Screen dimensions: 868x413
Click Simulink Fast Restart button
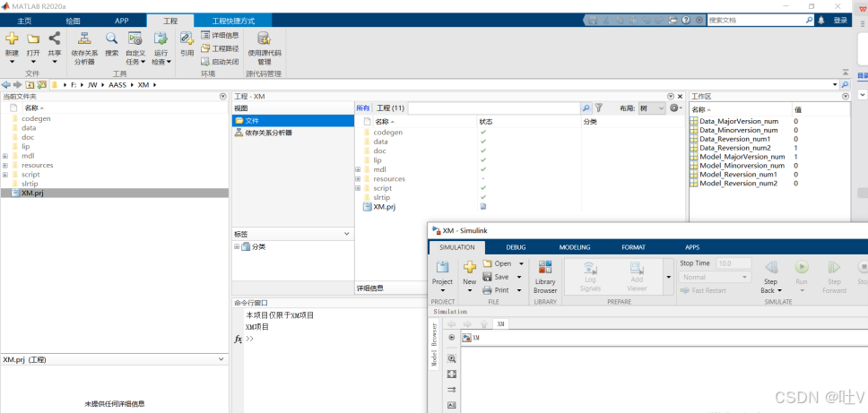click(702, 290)
